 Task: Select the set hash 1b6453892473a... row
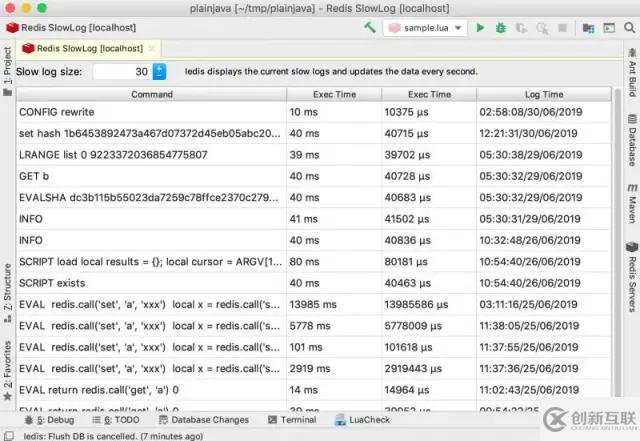click(x=314, y=134)
